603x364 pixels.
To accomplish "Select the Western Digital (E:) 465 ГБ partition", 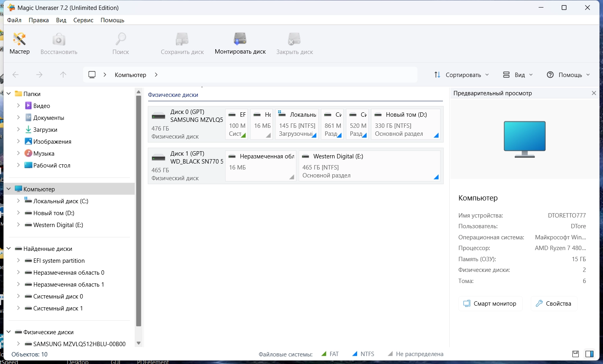I will [x=369, y=166].
